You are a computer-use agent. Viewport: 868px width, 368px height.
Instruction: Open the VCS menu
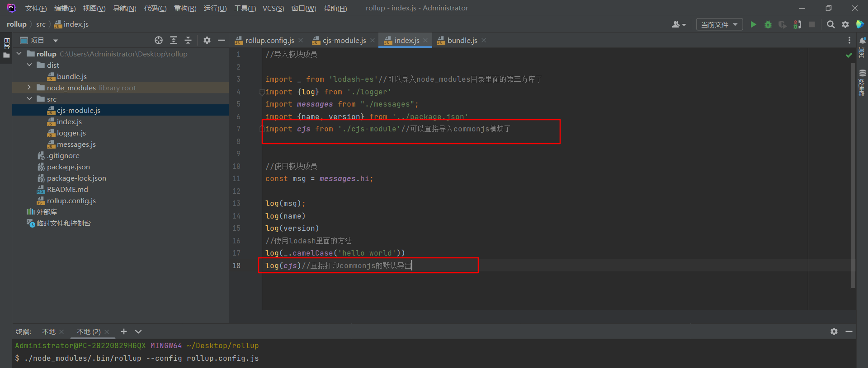pos(273,8)
